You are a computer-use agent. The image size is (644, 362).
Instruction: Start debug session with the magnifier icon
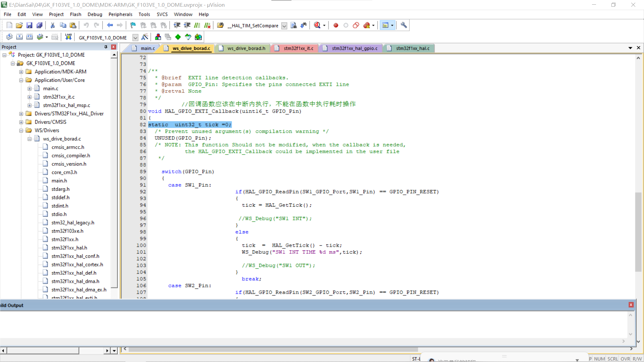click(x=317, y=25)
